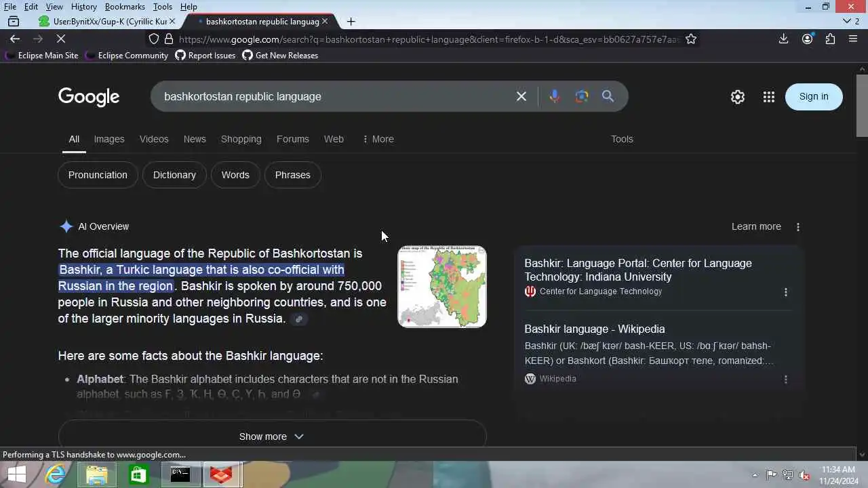This screenshot has height=488, width=868.
Task: Close the bashkortostan search tab
Action: tap(324, 21)
